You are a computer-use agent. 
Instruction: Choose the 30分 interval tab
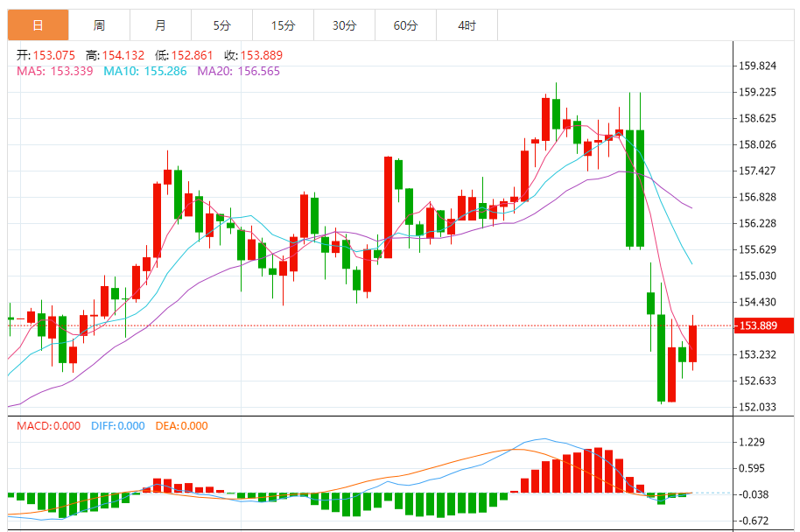coord(344,26)
